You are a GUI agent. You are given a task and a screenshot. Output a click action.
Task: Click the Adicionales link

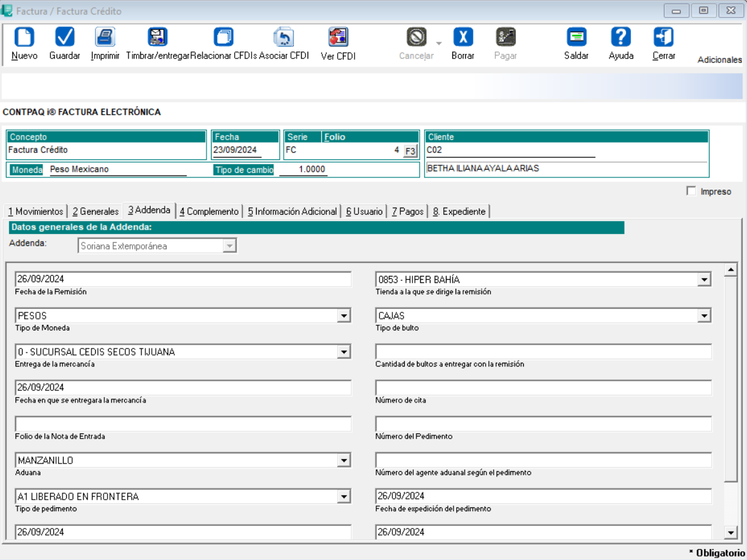pos(719,60)
